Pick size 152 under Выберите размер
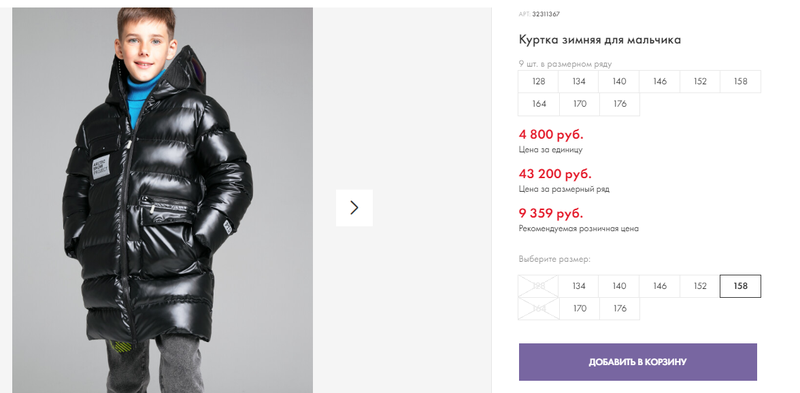Viewport: 800px width, 393px height. pyautogui.click(x=699, y=286)
